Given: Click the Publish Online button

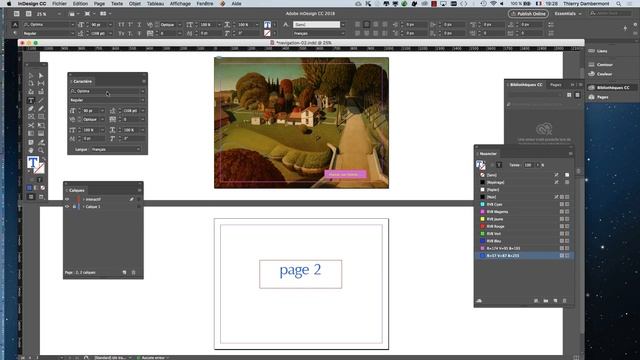Looking at the screenshot, I should (528, 13).
